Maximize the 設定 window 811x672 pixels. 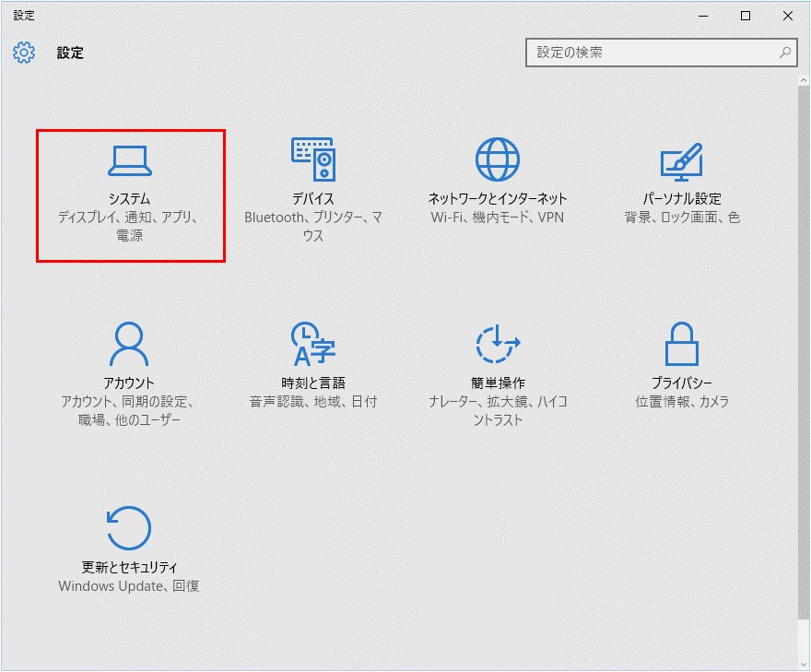(746, 16)
